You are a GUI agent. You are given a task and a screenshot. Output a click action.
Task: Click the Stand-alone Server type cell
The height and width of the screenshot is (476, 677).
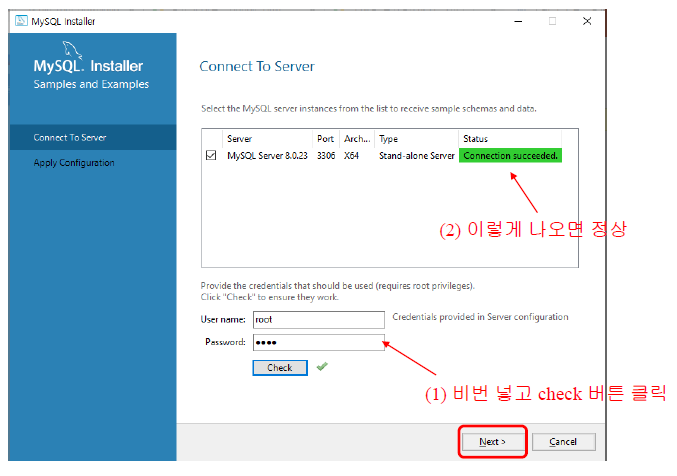tap(417, 155)
